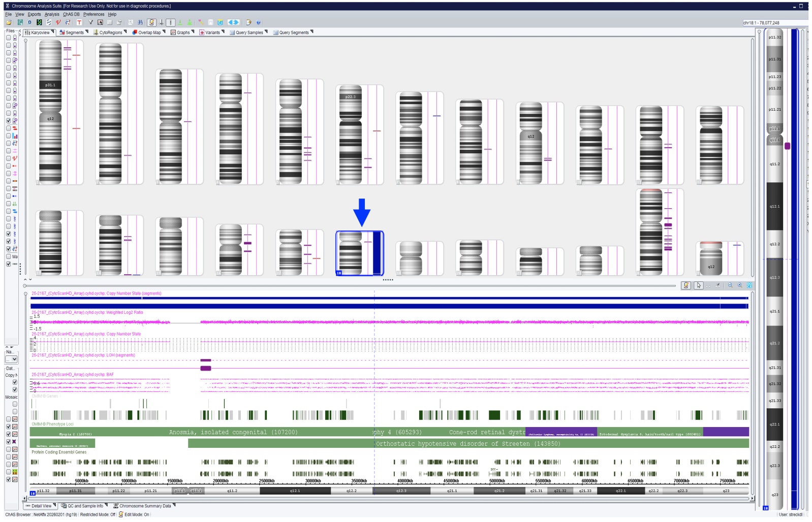
Task: Open the Karyoview tab's corner arrow
Action: (53, 31)
